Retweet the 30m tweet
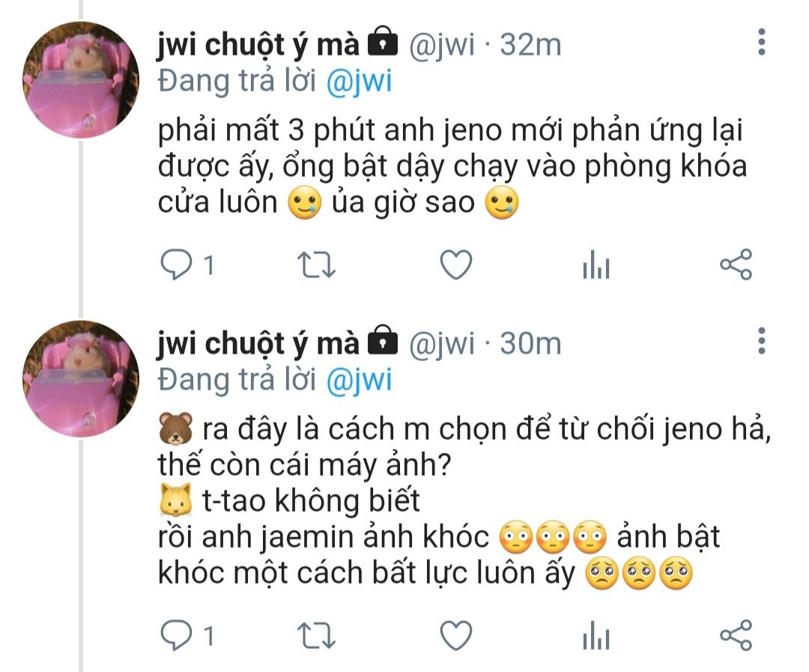This screenshot has height=672, width=809. 317,635
